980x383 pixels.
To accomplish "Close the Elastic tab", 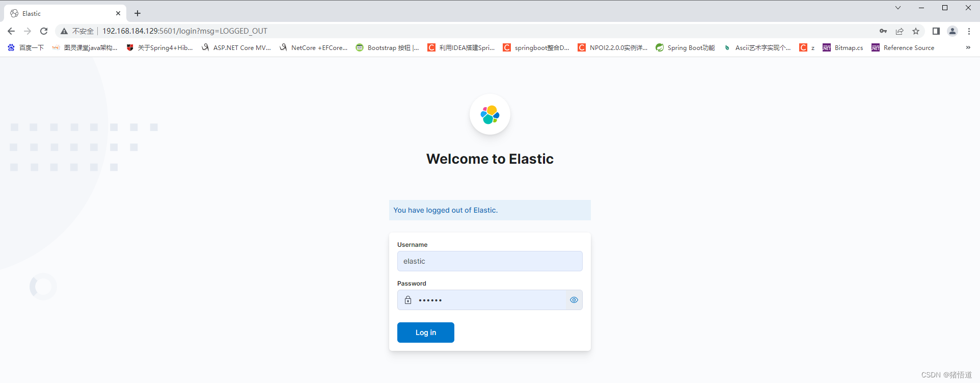I will click(x=118, y=13).
